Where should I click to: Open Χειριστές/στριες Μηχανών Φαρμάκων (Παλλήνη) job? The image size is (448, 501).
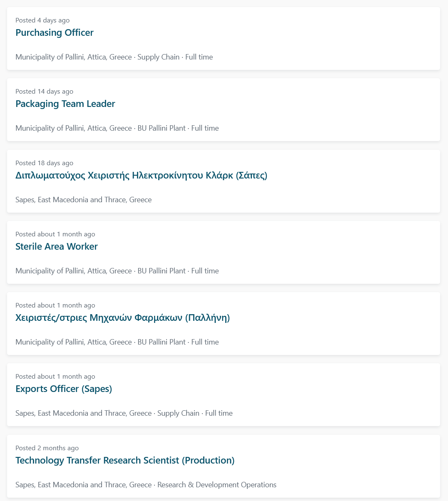tap(123, 317)
